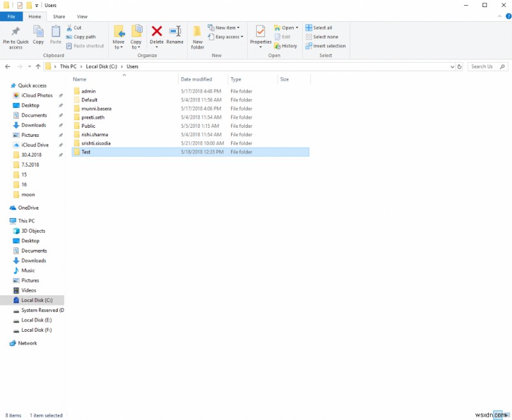Viewport: 512px width, 420px height.
Task: Click inside the search box
Action: pos(483,66)
